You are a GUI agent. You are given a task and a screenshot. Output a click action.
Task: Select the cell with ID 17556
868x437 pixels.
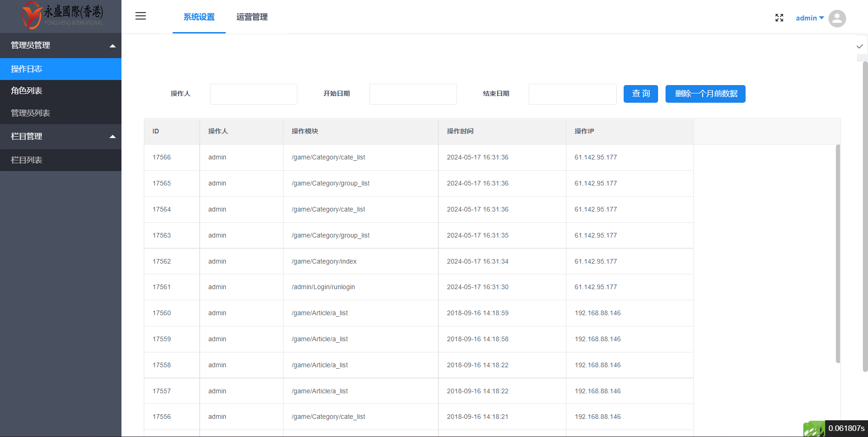(172, 417)
